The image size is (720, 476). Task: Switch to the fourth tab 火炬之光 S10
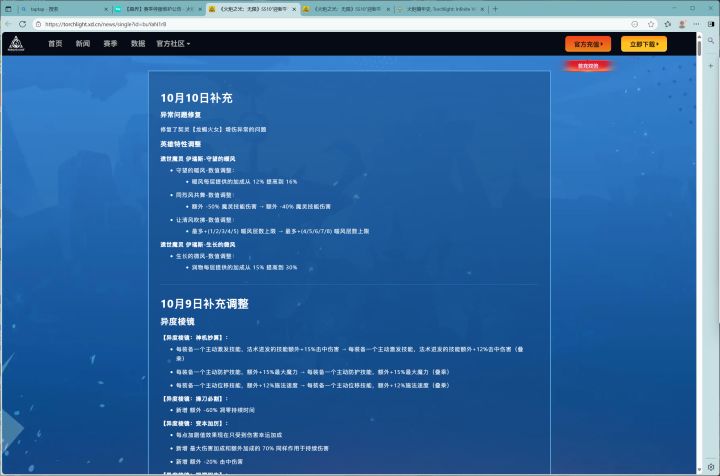click(347, 9)
